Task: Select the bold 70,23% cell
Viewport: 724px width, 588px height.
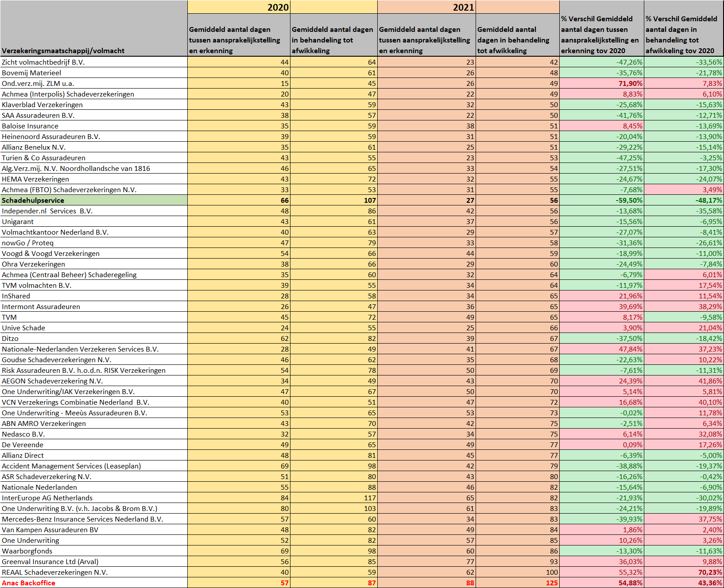Action: [684, 572]
